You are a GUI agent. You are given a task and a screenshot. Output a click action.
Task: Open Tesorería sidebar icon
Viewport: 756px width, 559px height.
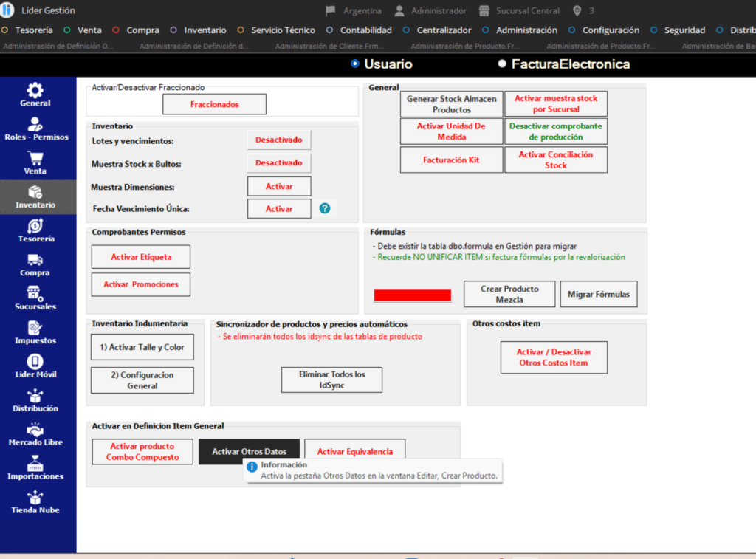point(35,227)
